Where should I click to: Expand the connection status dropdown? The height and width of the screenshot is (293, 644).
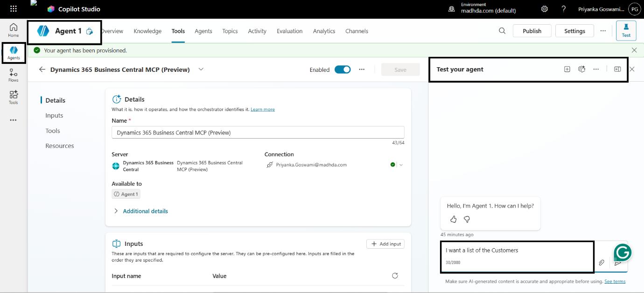pos(401,165)
